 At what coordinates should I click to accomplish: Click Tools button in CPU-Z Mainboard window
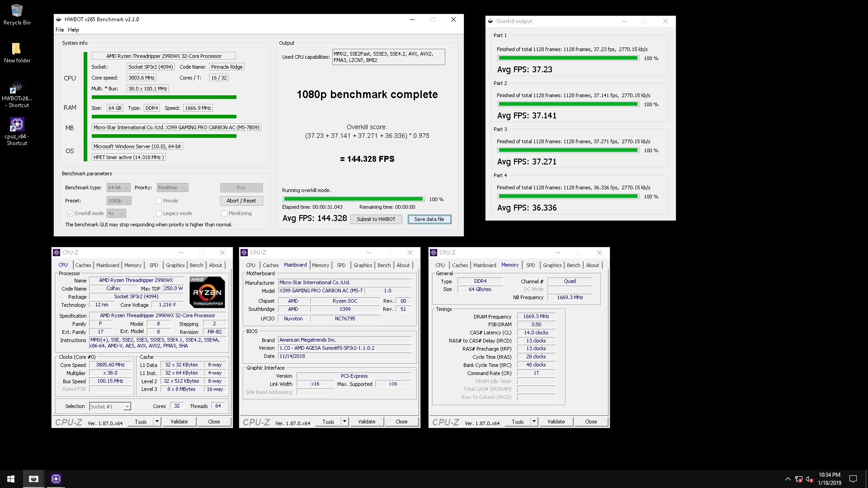[x=329, y=422]
